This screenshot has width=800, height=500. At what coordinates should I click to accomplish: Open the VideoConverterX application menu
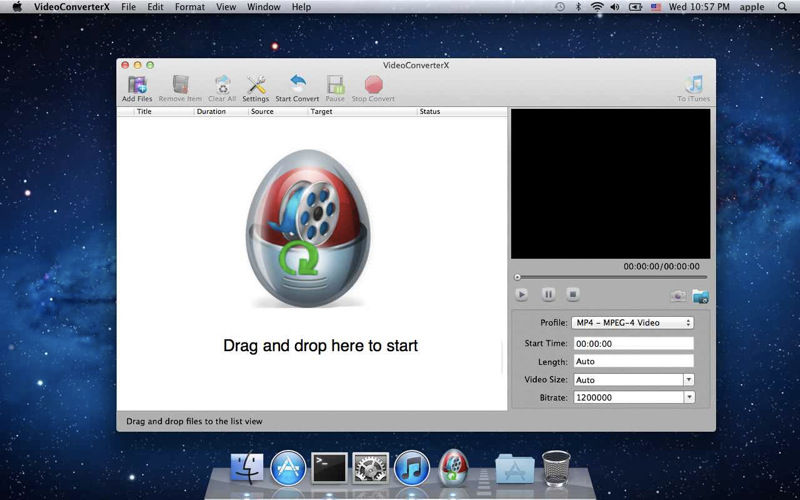(x=72, y=7)
